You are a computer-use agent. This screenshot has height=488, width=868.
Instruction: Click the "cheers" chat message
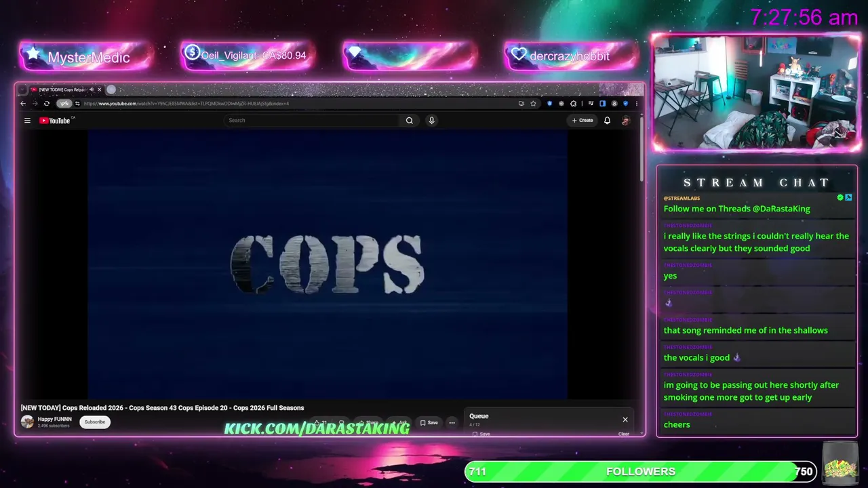coord(677,425)
